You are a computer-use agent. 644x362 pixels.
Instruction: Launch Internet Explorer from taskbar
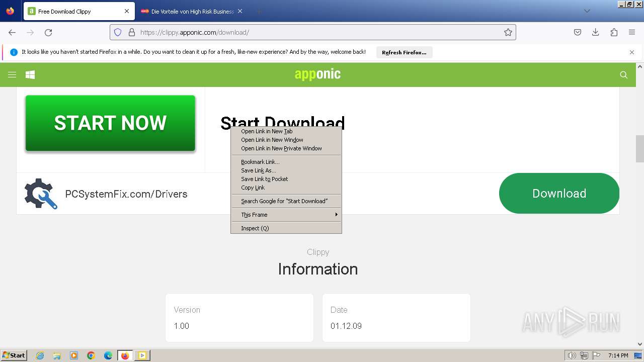[40, 355]
